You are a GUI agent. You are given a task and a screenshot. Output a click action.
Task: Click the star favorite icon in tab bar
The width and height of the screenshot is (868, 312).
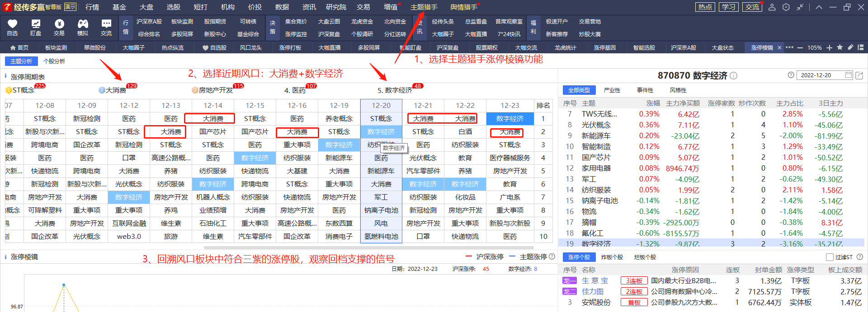pos(840,47)
